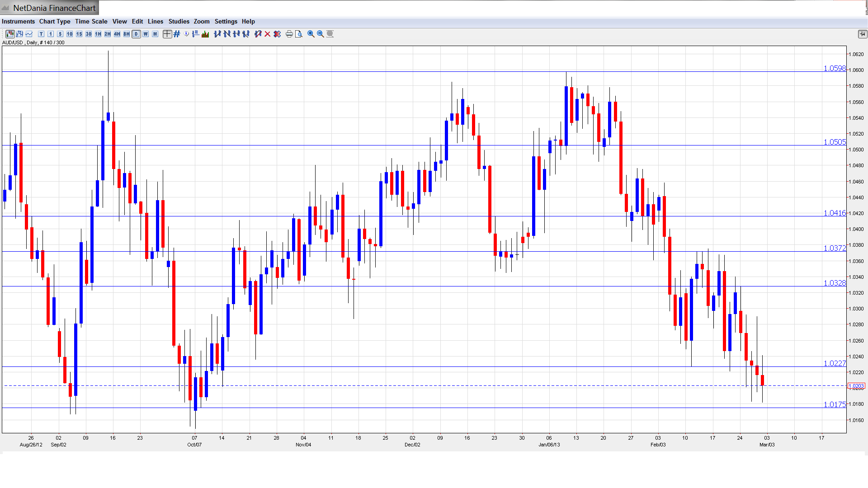Click the printer icon
The width and height of the screenshot is (868, 488).
pos(289,34)
